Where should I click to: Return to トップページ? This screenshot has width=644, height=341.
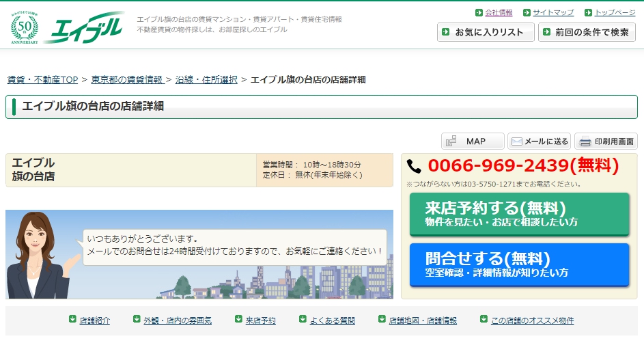click(615, 12)
